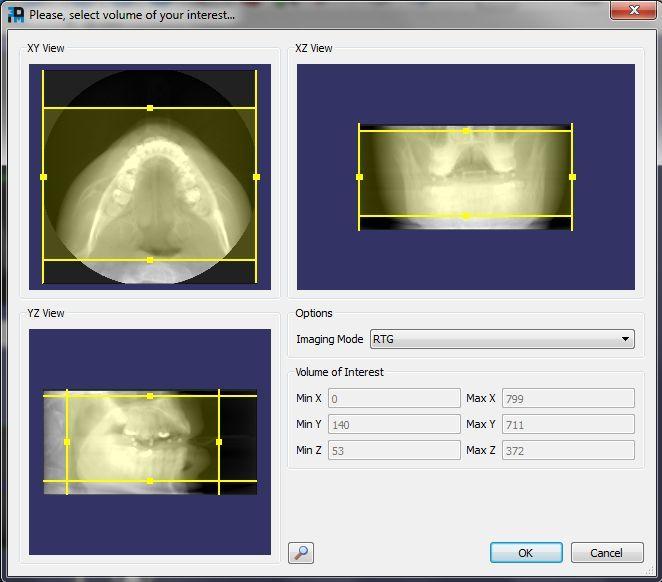The height and width of the screenshot is (582, 662).
Task: Click the magnifier zoom icon
Action: click(299, 552)
